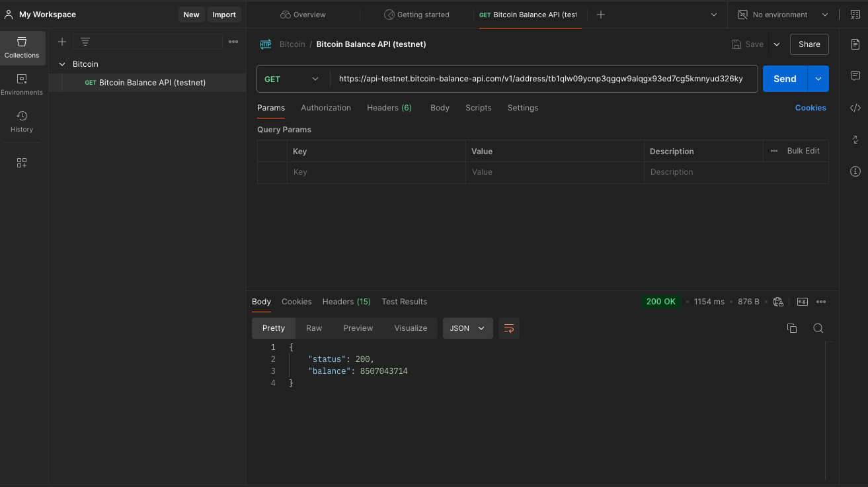The width and height of the screenshot is (868, 487).
Task: Select the Raw response view
Action: pyautogui.click(x=314, y=328)
